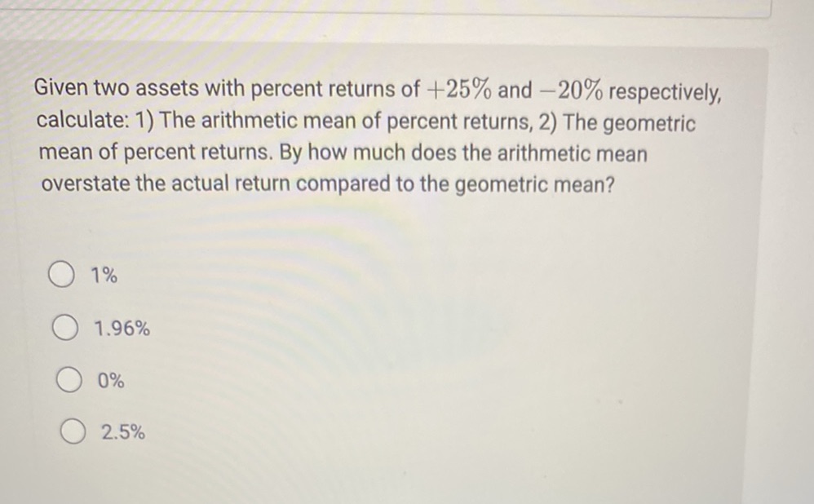This screenshot has height=504, width=814.
Task: Click the radio button beside 1.96%
Action: tap(66, 328)
